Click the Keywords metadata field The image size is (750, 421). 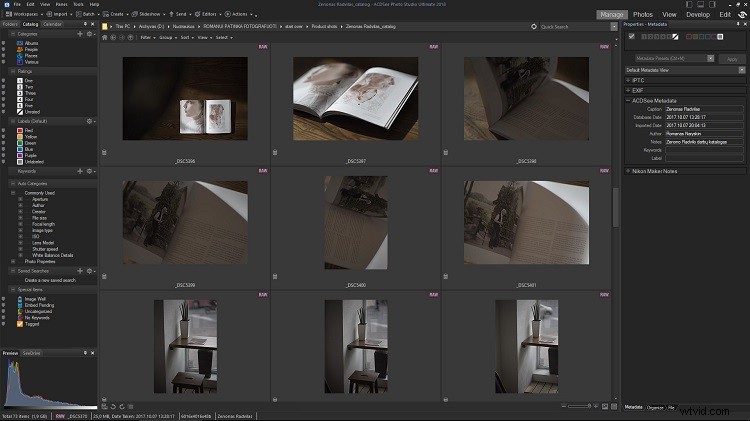pos(704,150)
